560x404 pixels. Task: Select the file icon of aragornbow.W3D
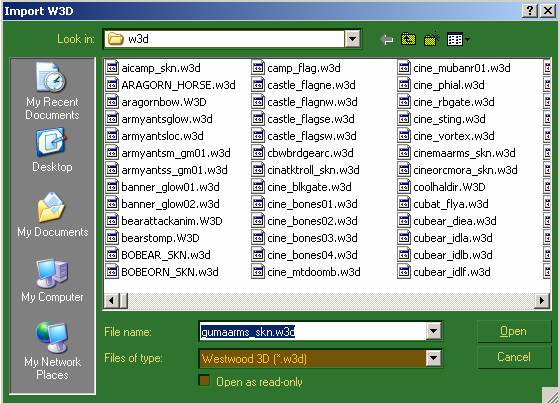pyautogui.click(x=112, y=102)
